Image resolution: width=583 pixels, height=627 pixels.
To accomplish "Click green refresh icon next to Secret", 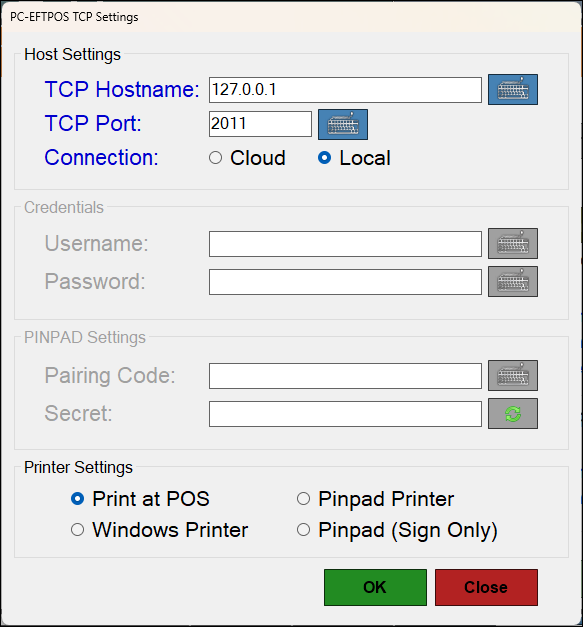I will pos(513,413).
